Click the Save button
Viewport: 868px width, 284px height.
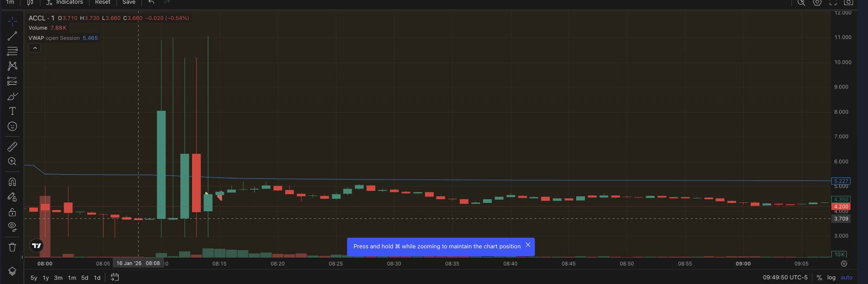tap(129, 2)
